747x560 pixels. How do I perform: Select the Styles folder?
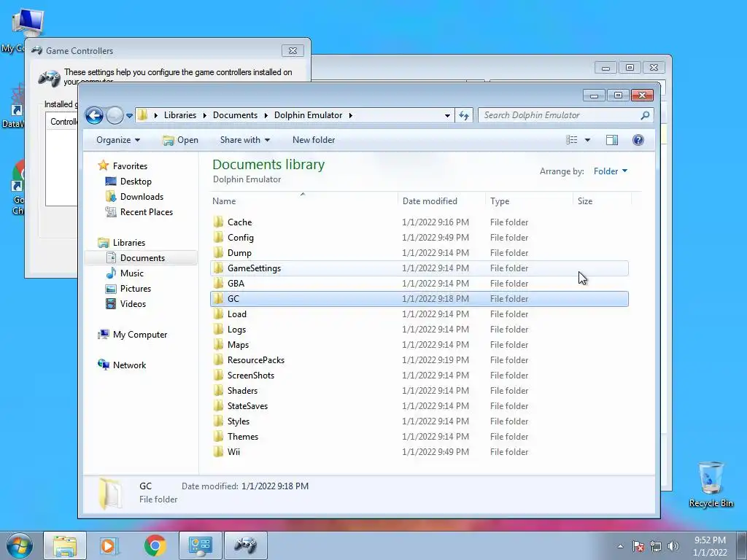pos(419,421)
